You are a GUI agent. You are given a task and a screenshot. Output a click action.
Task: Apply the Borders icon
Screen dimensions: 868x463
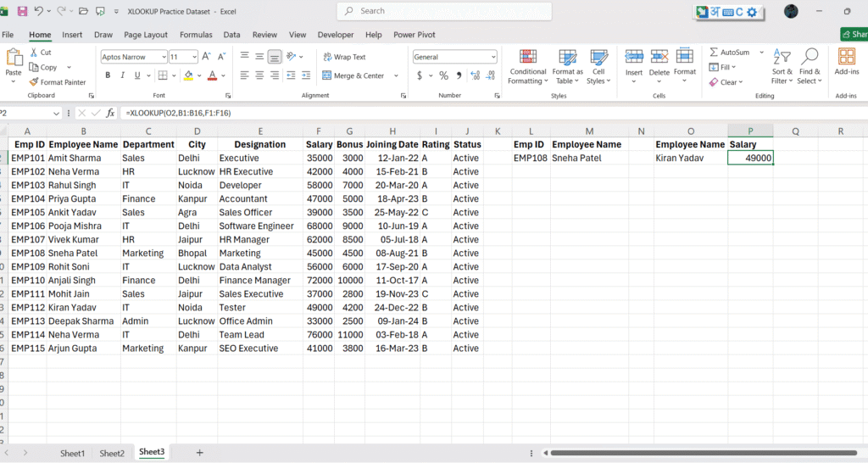[163, 75]
